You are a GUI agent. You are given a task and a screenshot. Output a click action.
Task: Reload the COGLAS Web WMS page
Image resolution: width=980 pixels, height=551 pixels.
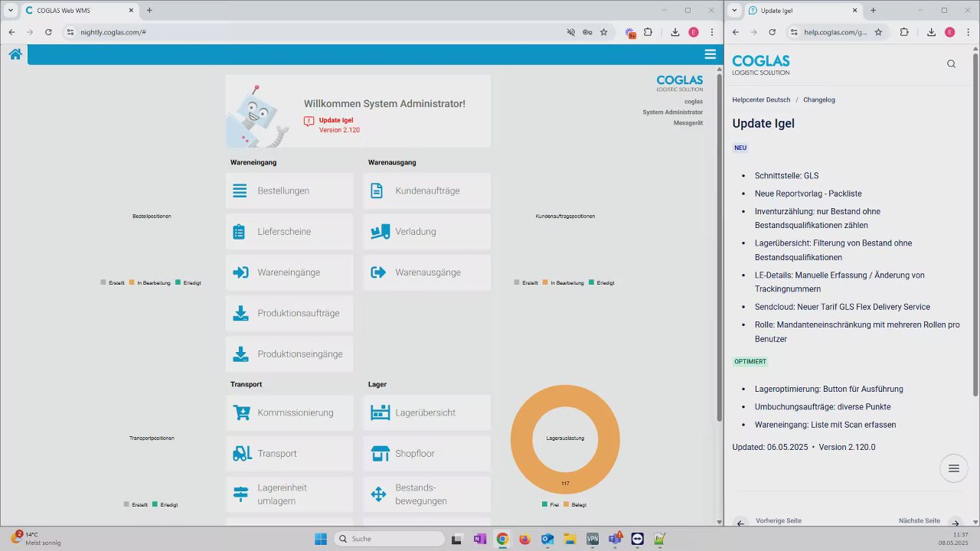pos(48,32)
